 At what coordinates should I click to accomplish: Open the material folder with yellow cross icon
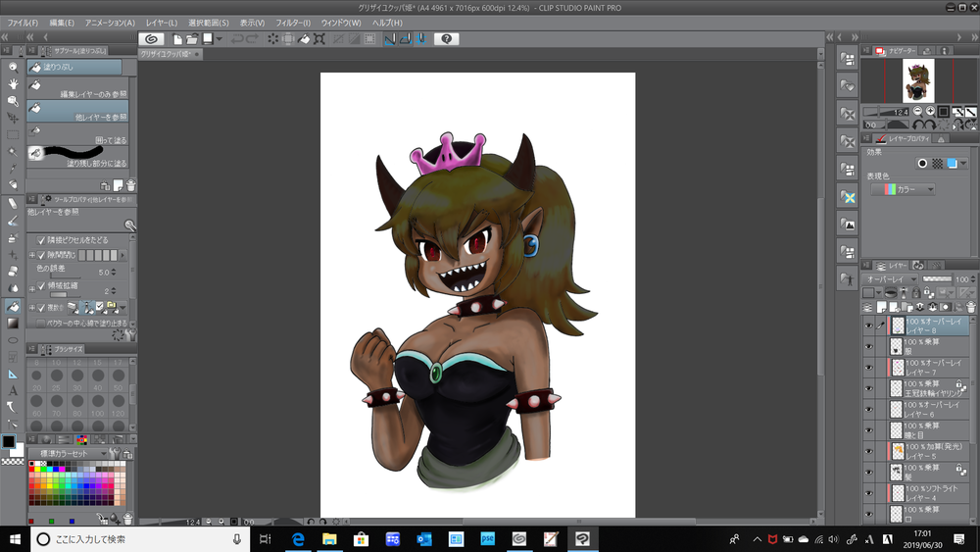point(848,197)
